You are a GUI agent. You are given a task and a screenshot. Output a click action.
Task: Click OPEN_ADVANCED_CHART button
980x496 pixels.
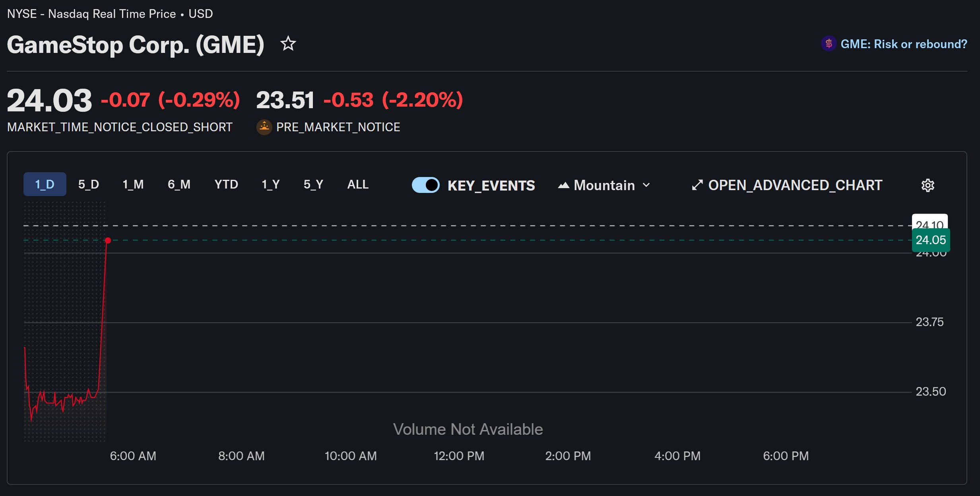(795, 185)
